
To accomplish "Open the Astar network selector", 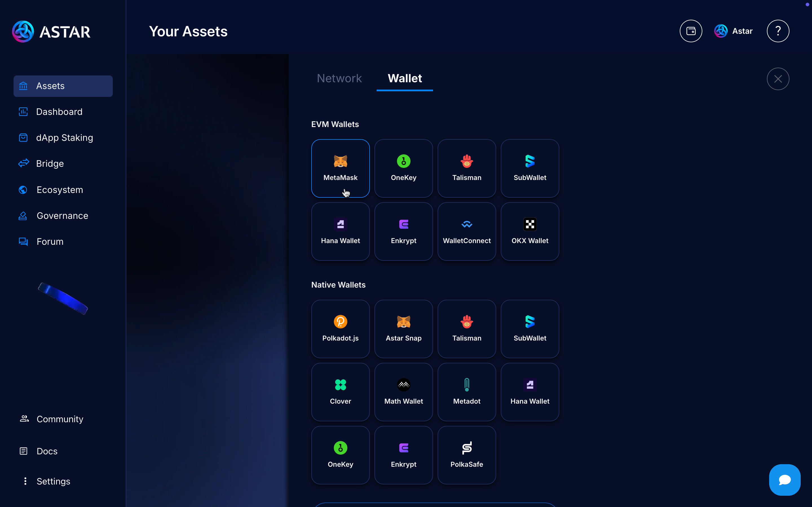I will (x=734, y=31).
